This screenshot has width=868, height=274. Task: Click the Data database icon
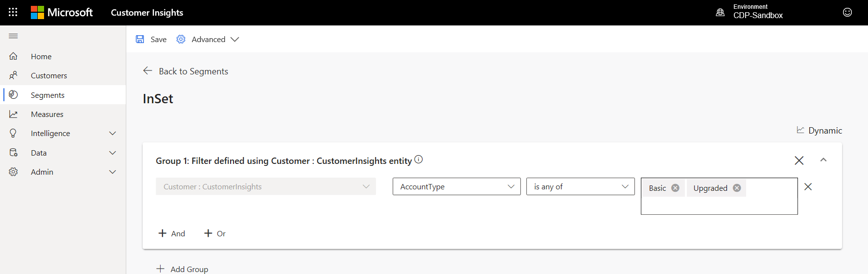point(13,153)
